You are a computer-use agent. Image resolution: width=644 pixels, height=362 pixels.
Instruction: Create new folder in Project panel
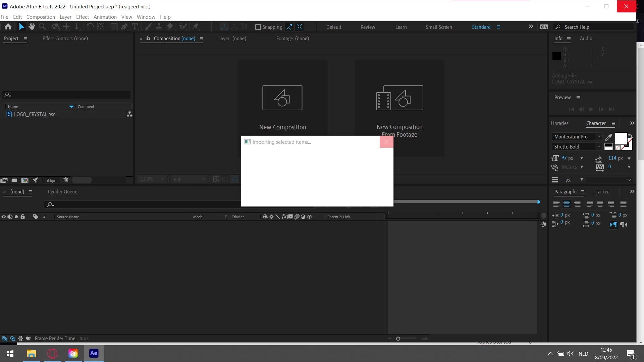point(14,180)
